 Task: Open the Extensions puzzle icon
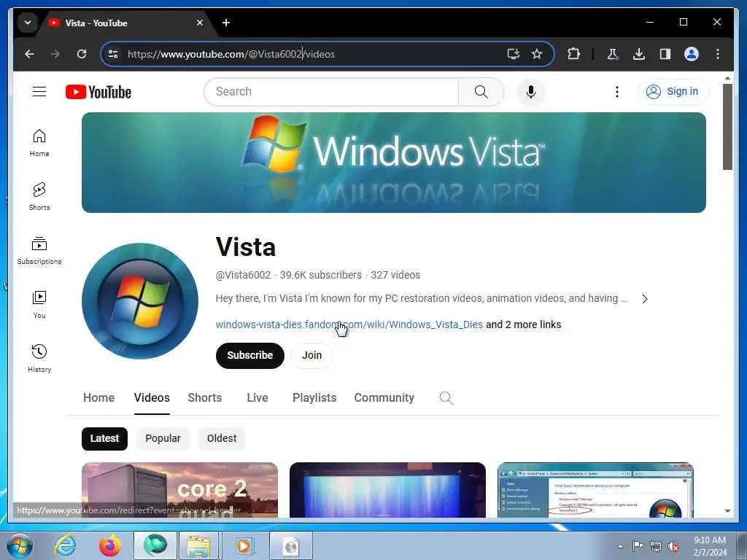click(573, 54)
